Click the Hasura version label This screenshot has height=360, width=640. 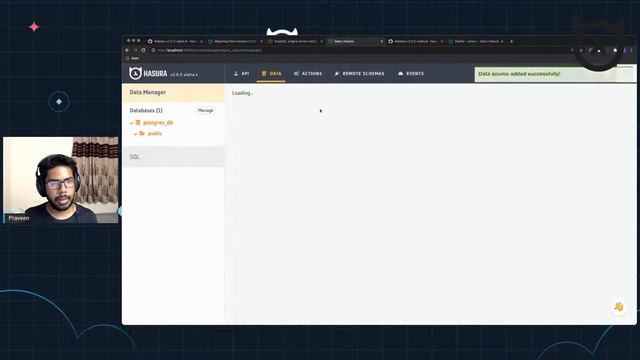184,75
